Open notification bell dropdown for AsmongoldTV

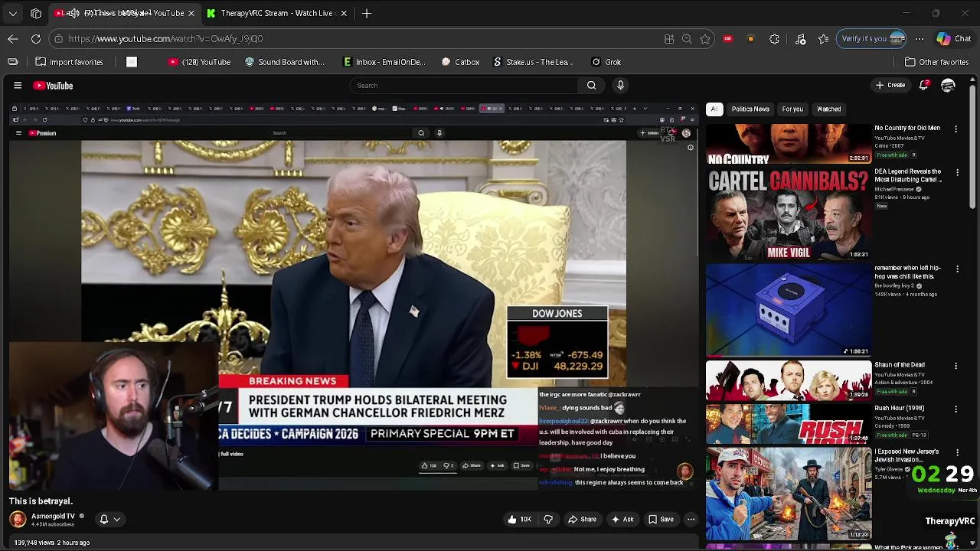109,520
